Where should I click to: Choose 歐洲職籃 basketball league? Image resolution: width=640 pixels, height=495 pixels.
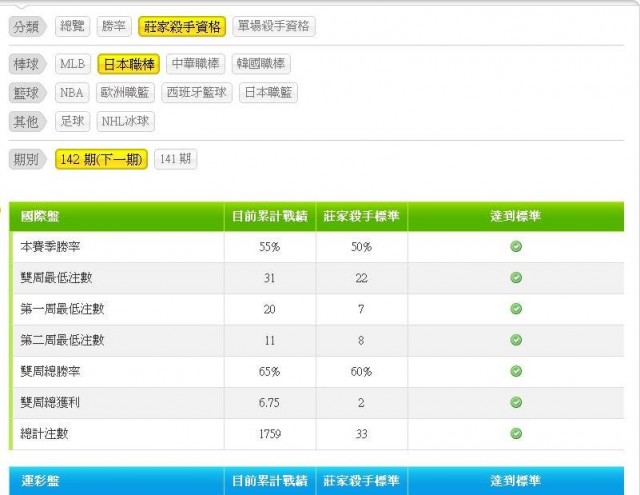[x=125, y=93]
